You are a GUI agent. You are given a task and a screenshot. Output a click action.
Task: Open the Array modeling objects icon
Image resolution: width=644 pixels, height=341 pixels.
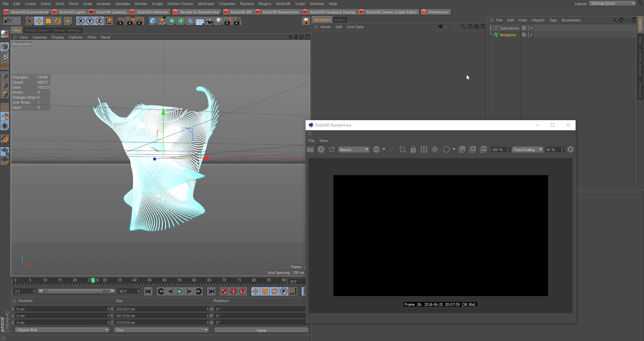click(181, 21)
